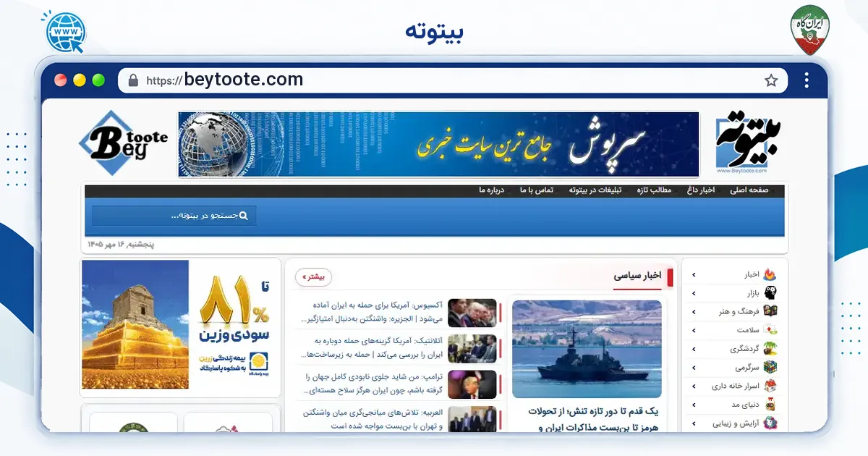The height and width of the screenshot is (456, 868).
Task: Click the بیتوته calligraphy logo on right
Action: tap(749, 143)
